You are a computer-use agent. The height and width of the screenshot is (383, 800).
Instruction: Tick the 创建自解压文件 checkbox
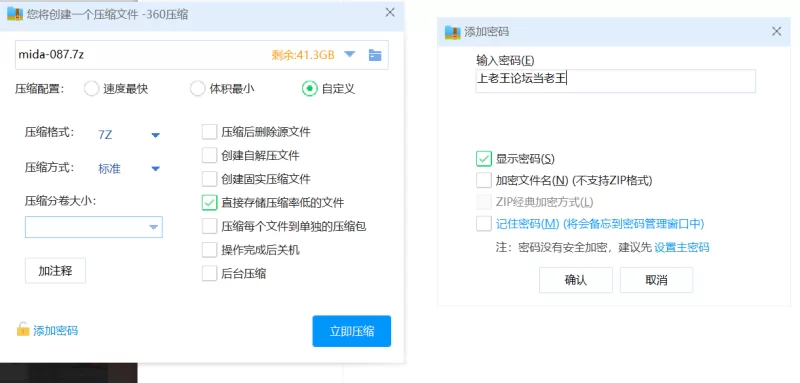[209, 156]
